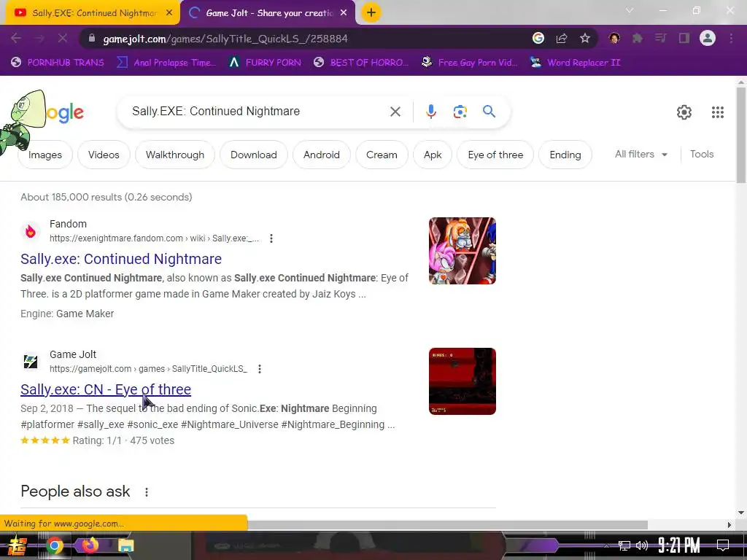Viewport: 747px width, 560px height.
Task: Close the Game Jolt tab
Action: click(344, 13)
